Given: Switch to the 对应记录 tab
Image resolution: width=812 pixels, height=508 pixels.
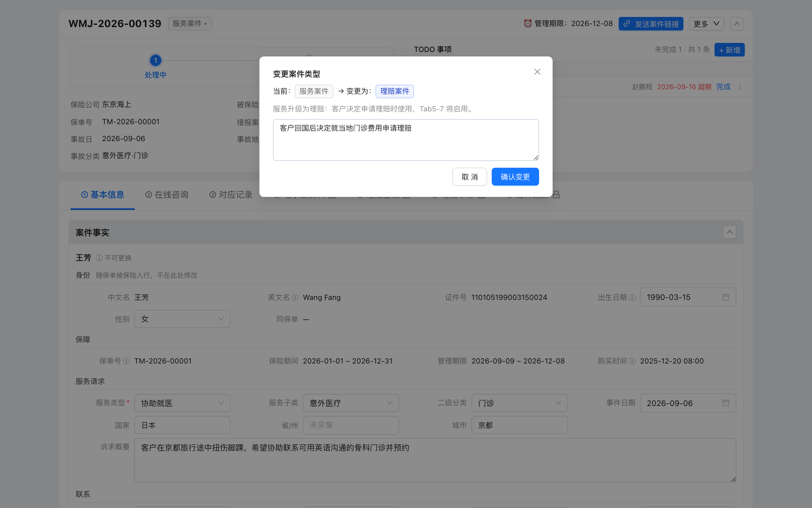Looking at the screenshot, I should point(231,195).
